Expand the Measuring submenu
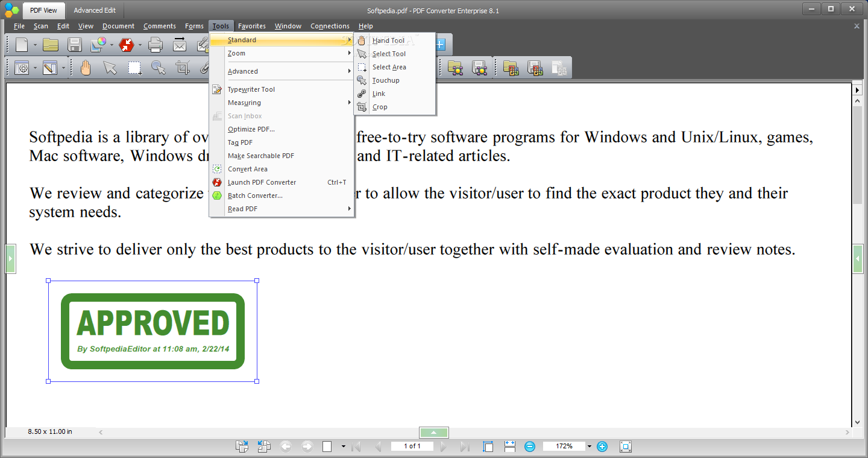Screen dimensions: 868x458 click(x=281, y=103)
